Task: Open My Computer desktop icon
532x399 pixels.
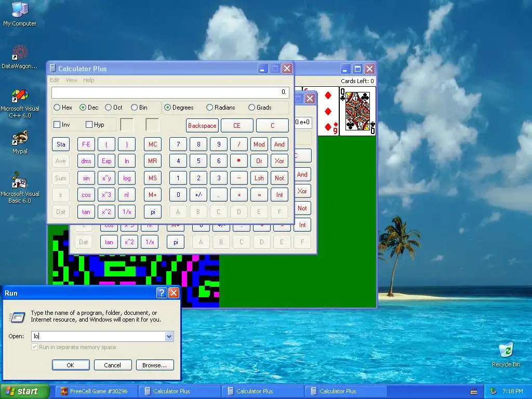Action: coord(20,14)
